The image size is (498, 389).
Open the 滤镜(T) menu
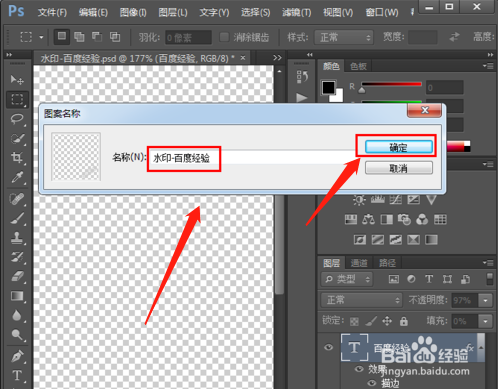[297, 12]
